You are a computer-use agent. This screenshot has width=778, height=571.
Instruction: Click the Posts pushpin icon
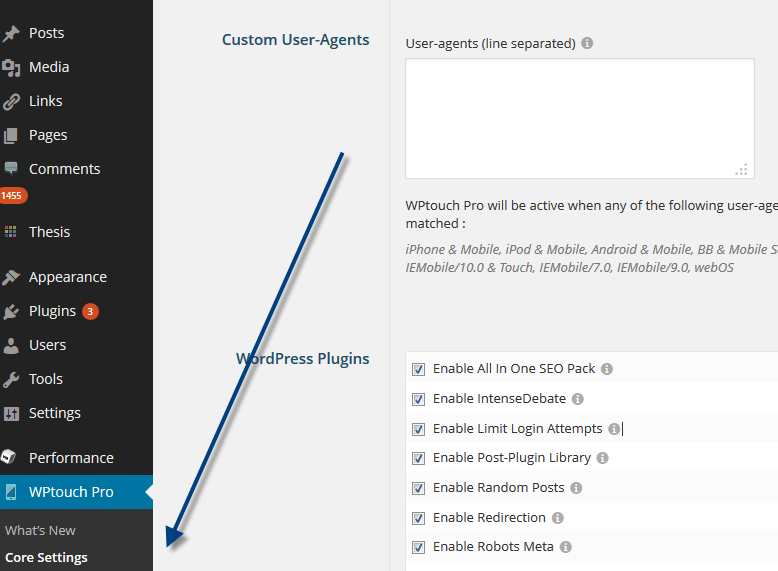coord(10,33)
